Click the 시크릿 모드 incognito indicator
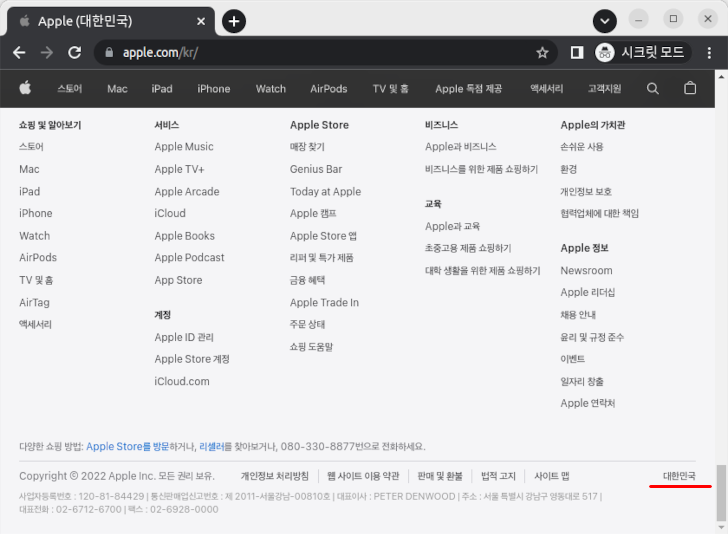728x534 pixels. [642, 52]
